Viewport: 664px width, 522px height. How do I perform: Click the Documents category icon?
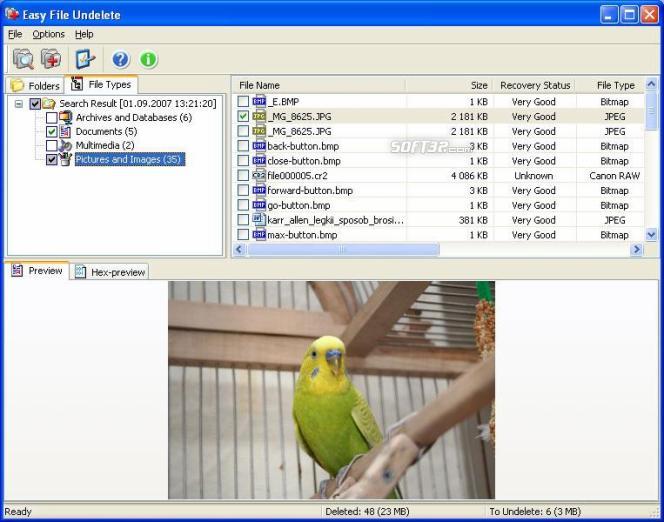(x=65, y=131)
